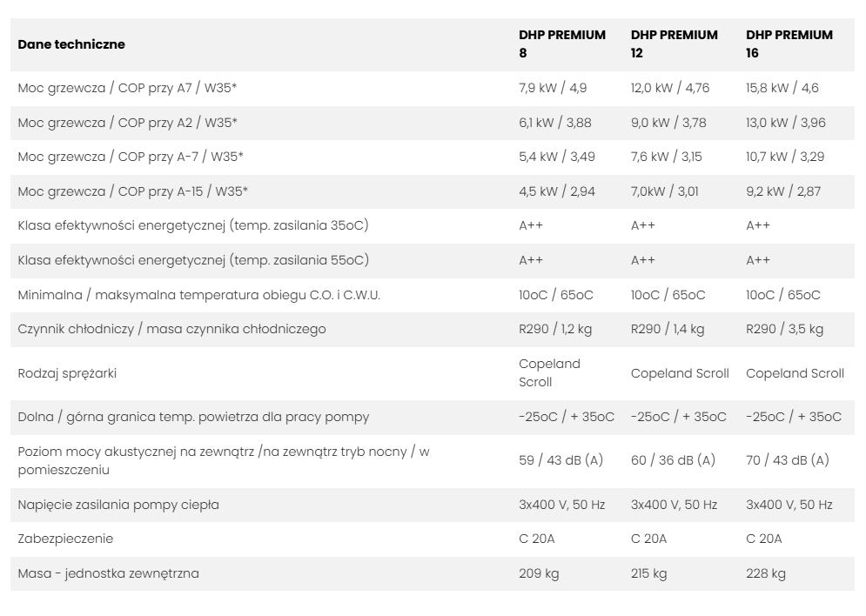The height and width of the screenshot is (616, 866).
Task: Click the "Dane techniczne" table header
Action: [71, 44]
